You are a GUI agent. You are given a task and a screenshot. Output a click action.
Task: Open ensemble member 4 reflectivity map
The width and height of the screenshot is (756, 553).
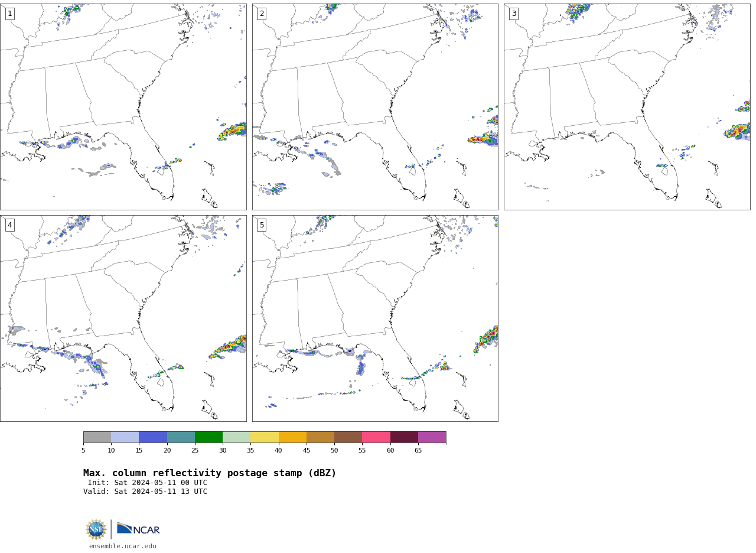123,318
